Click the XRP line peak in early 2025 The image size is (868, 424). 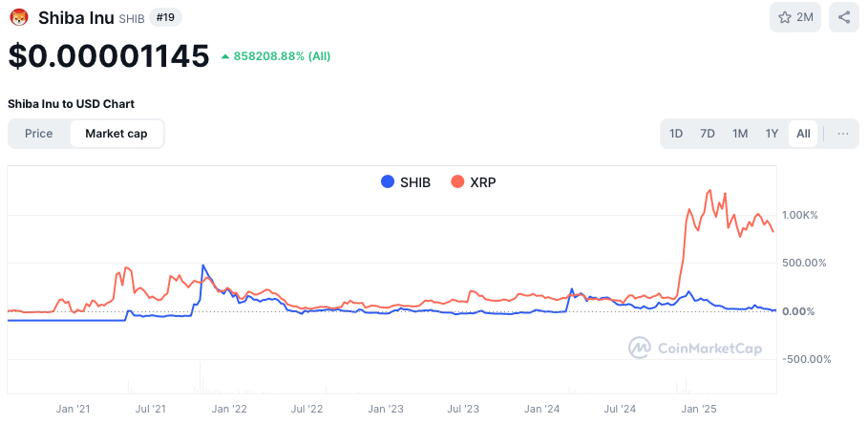[x=709, y=191]
